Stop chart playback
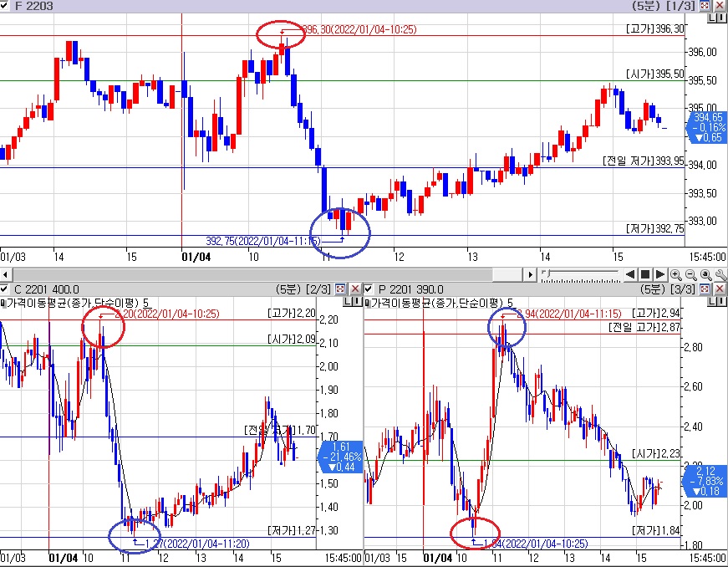 coord(645,274)
